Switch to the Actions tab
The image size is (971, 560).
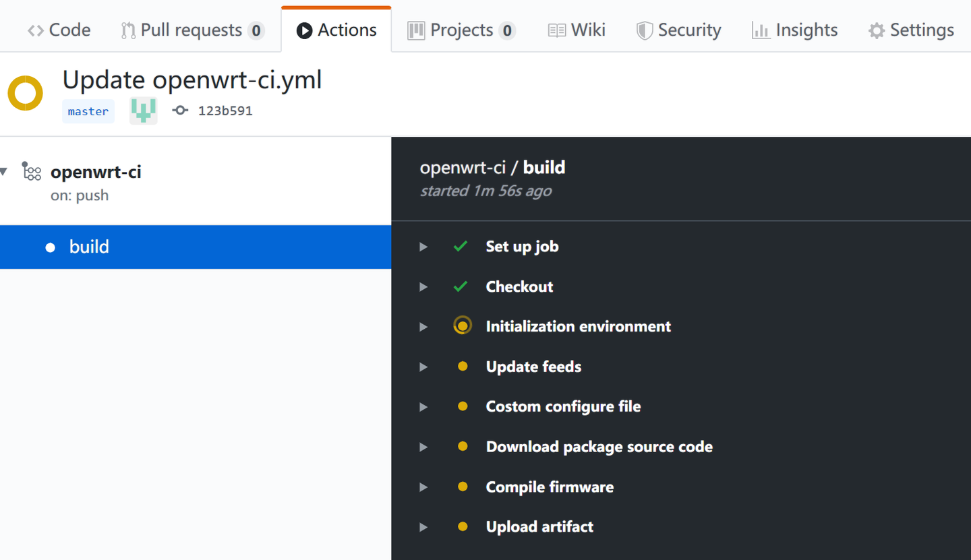pos(336,30)
